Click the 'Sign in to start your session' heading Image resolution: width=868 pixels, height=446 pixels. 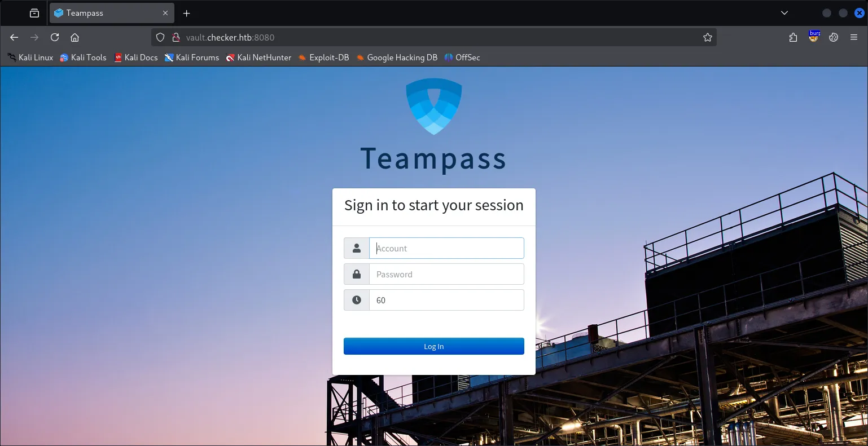pyautogui.click(x=434, y=205)
